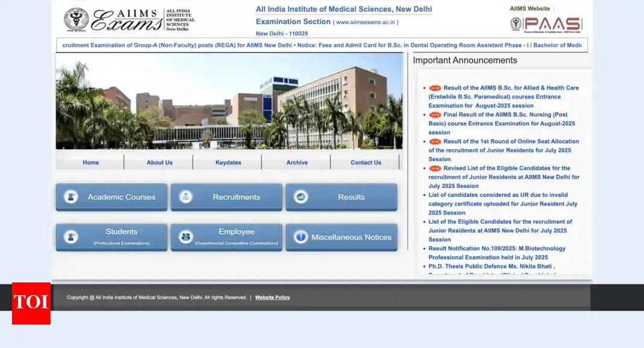Open Revised List of Eligible Candidates announcement
This screenshot has height=348, width=644.
point(504,177)
